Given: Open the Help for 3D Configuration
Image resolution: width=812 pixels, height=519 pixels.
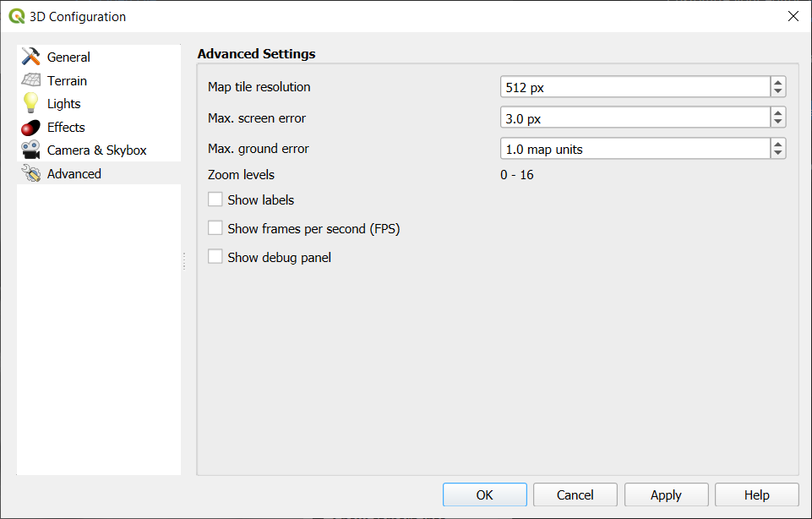Looking at the screenshot, I should click(x=756, y=494).
